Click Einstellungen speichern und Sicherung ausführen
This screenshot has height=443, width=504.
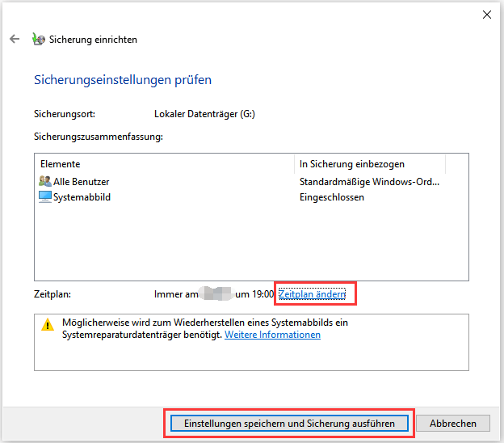point(289,424)
